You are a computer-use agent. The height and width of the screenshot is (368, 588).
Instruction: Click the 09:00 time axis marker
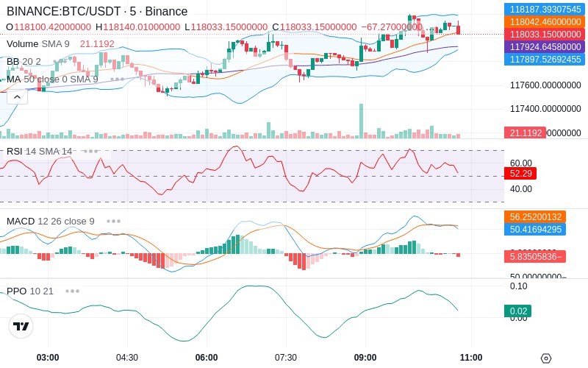click(365, 357)
